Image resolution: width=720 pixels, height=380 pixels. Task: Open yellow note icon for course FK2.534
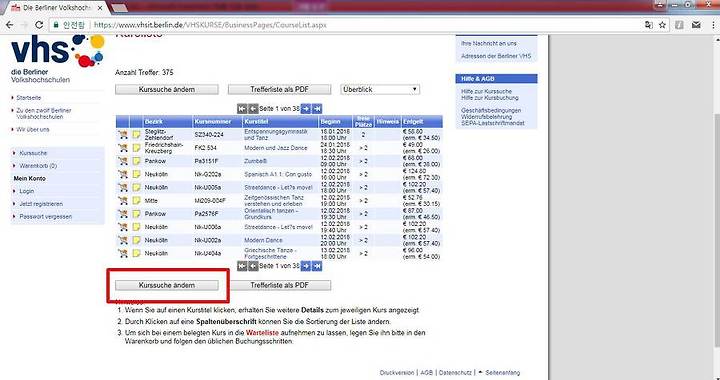tap(136, 148)
